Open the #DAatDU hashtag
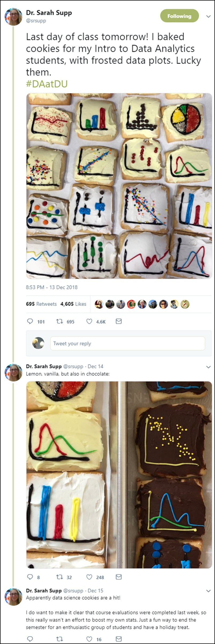The height and width of the screenshot is (644, 215). [x=47, y=83]
